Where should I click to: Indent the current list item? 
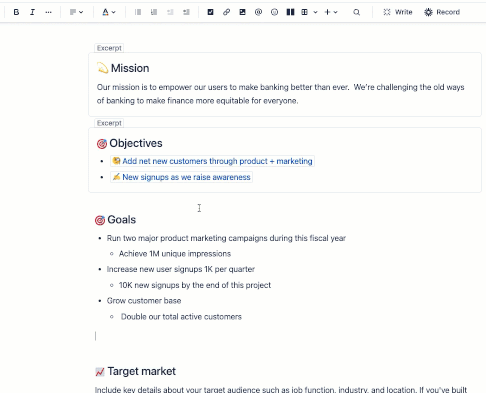point(186,12)
